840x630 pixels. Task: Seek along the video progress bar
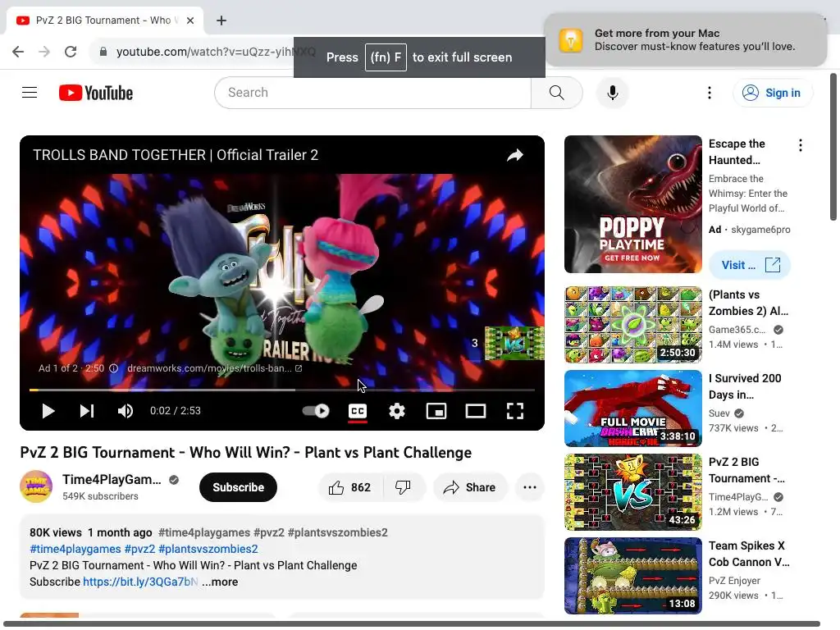tap(282, 390)
